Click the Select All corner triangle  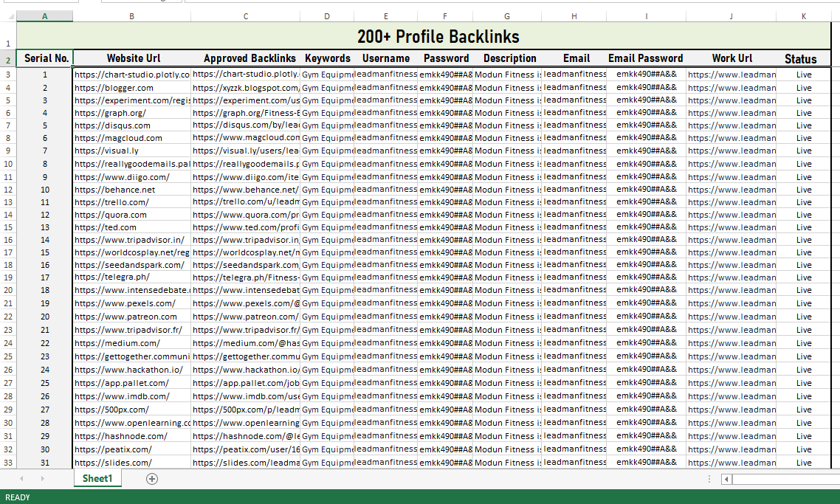pos(8,16)
